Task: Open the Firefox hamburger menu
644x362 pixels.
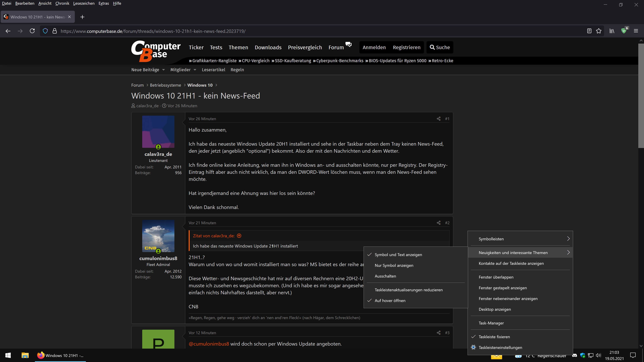Action: [636, 31]
